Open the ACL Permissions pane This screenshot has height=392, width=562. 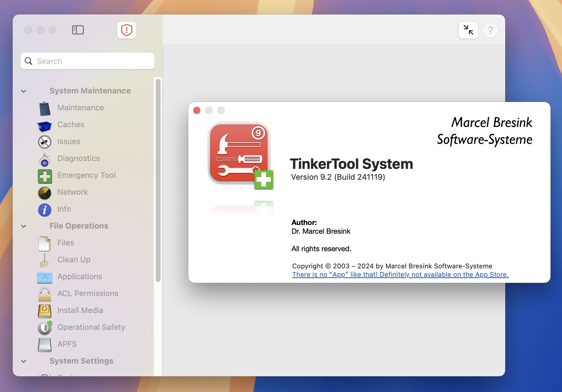88,293
